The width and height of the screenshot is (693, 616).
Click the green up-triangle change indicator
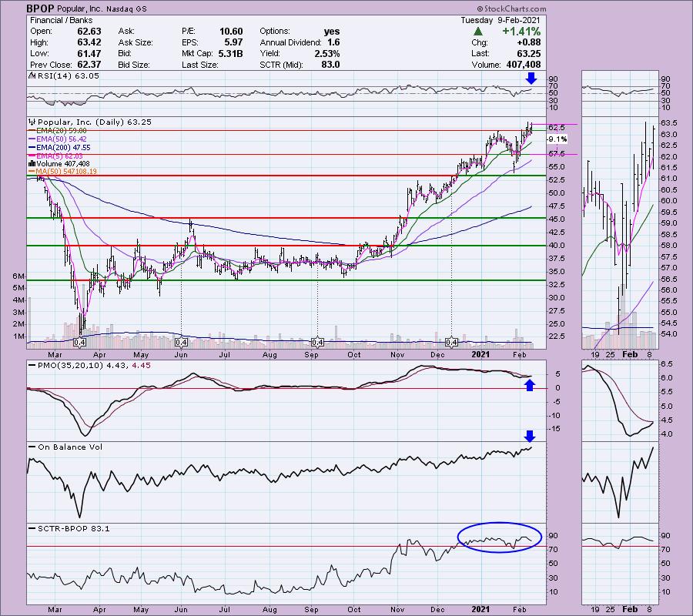[x=477, y=32]
